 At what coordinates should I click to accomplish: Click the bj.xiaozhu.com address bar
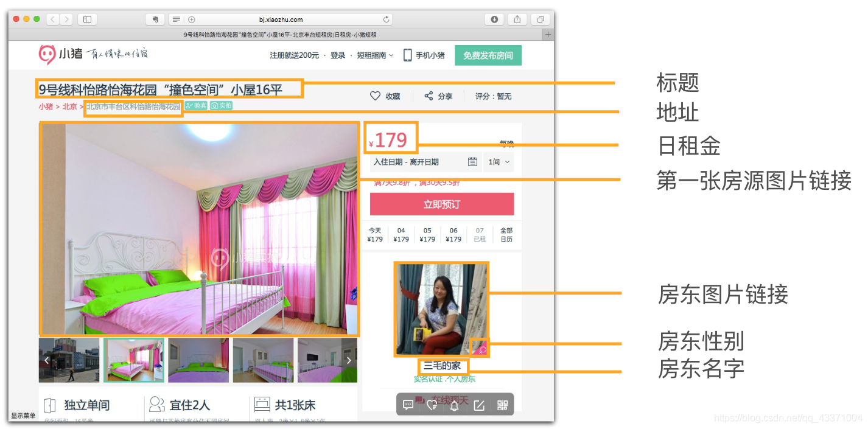(281, 19)
